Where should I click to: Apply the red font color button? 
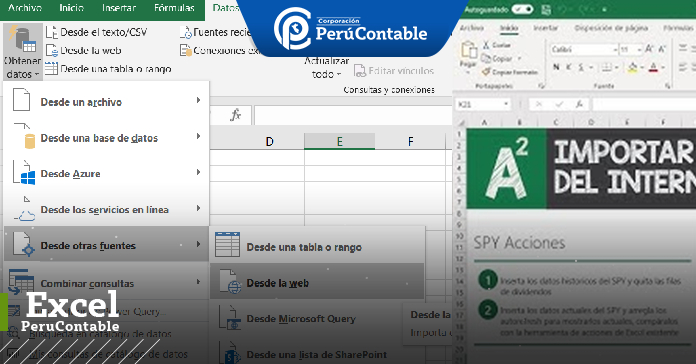(x=653, y=67)
